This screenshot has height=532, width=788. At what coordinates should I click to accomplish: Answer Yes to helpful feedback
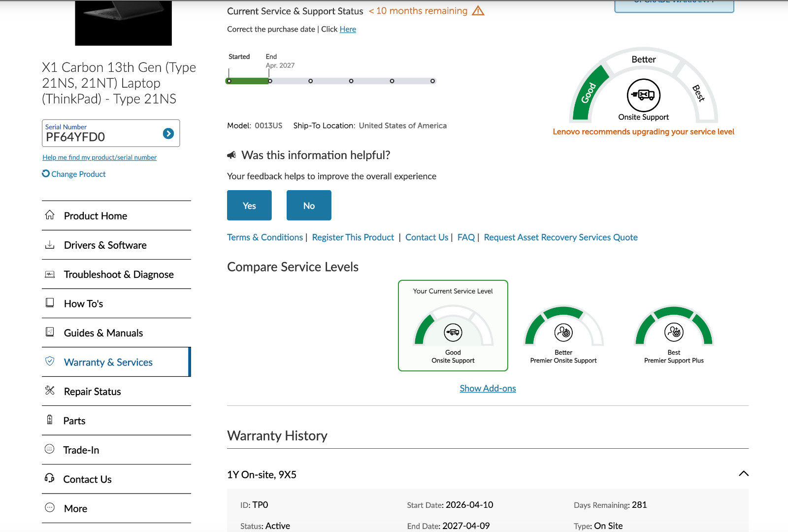point(249,205)
